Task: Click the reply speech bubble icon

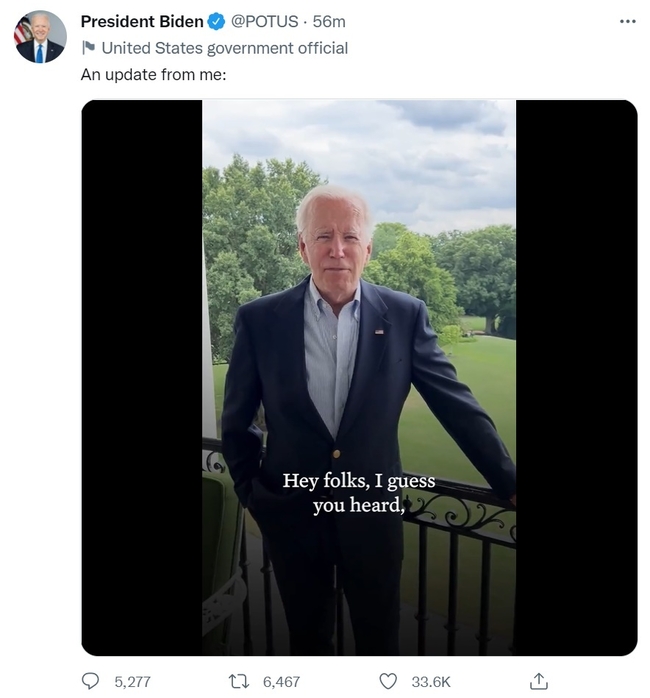Action: click(x=91, y=681)
